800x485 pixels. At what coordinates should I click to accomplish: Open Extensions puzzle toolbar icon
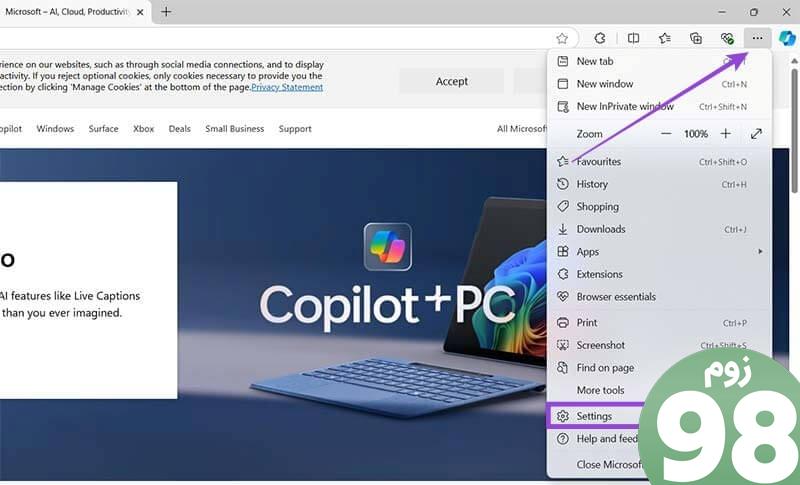[600, 38]
